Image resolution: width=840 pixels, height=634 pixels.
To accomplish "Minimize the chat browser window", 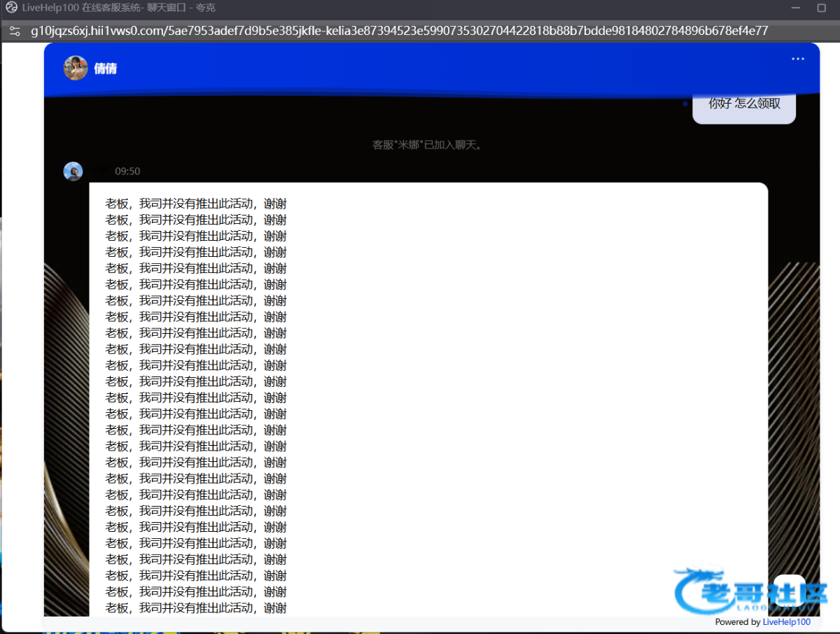I will [x=795, y=8].
